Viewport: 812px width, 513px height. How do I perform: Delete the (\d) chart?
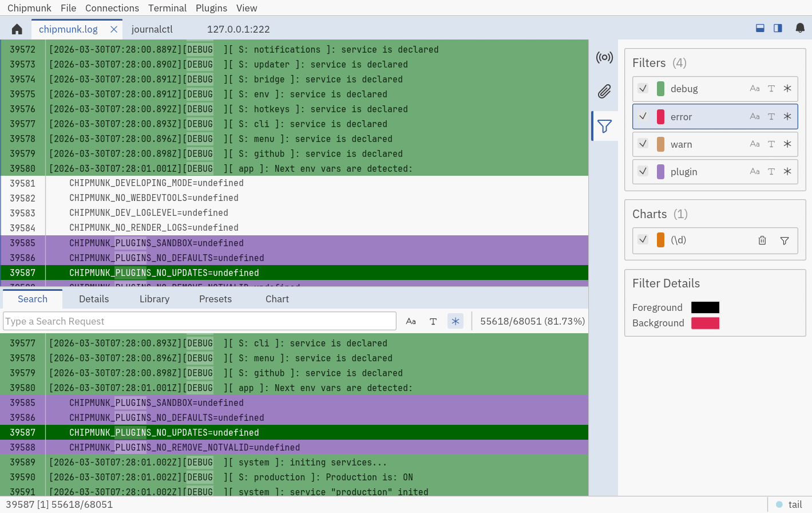[762, 240]
